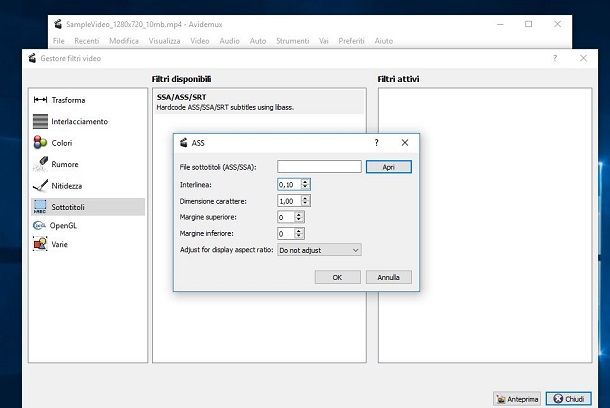This screenshot has height=408, width=610.
Task: Select the Colori category balls icon
Action: click(x=40, y=143)
